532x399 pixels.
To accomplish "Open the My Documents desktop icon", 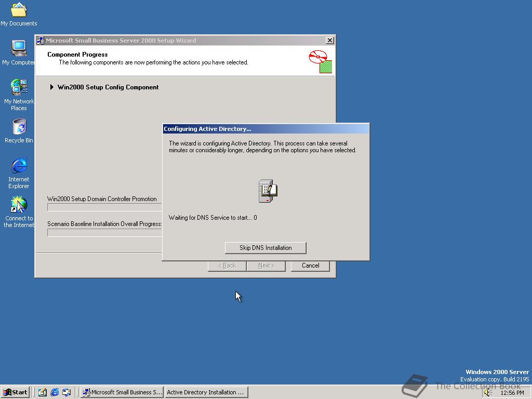I will 19,14.
